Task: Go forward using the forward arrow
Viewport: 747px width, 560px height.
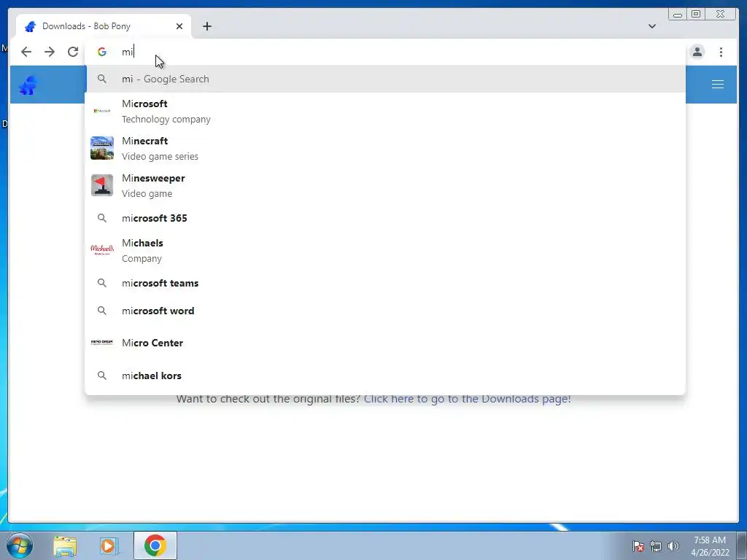Action: (x=50, y=52)
